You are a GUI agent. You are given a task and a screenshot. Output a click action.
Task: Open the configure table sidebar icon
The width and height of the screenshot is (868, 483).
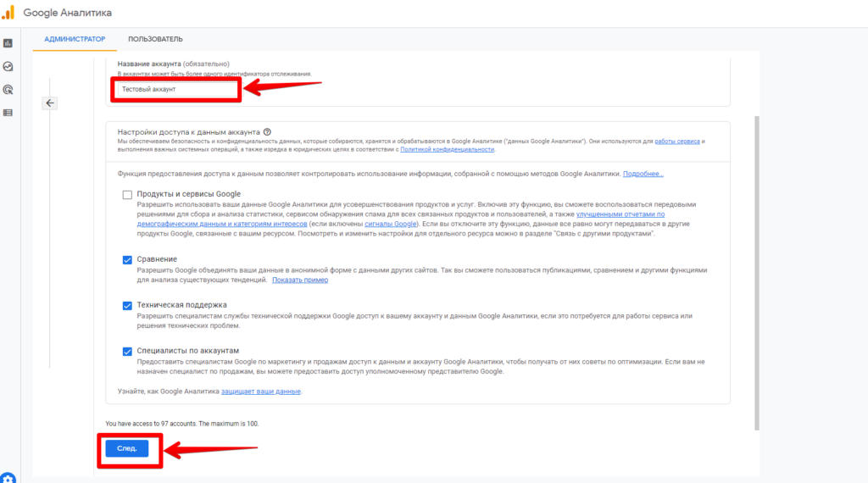click(x=8, y=113)
